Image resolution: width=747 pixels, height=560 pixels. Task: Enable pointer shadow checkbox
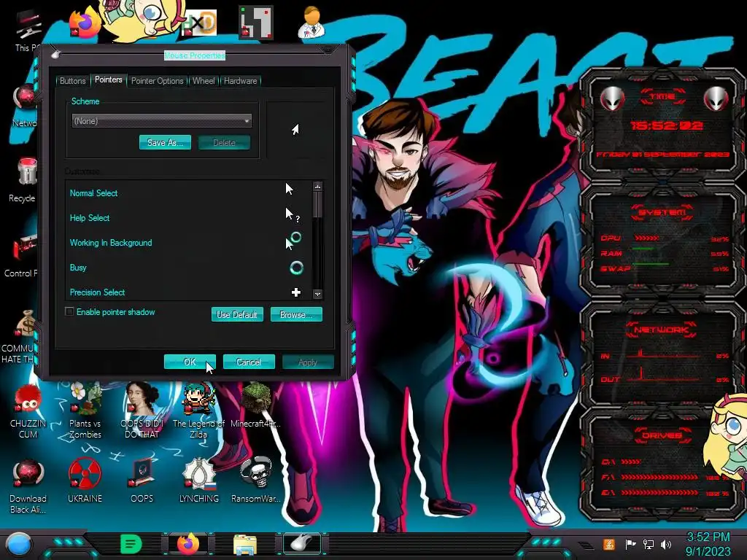pos(69,312)
